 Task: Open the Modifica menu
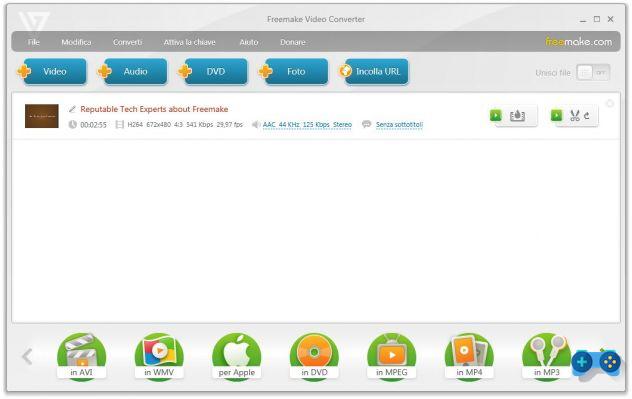coord(76,42)
